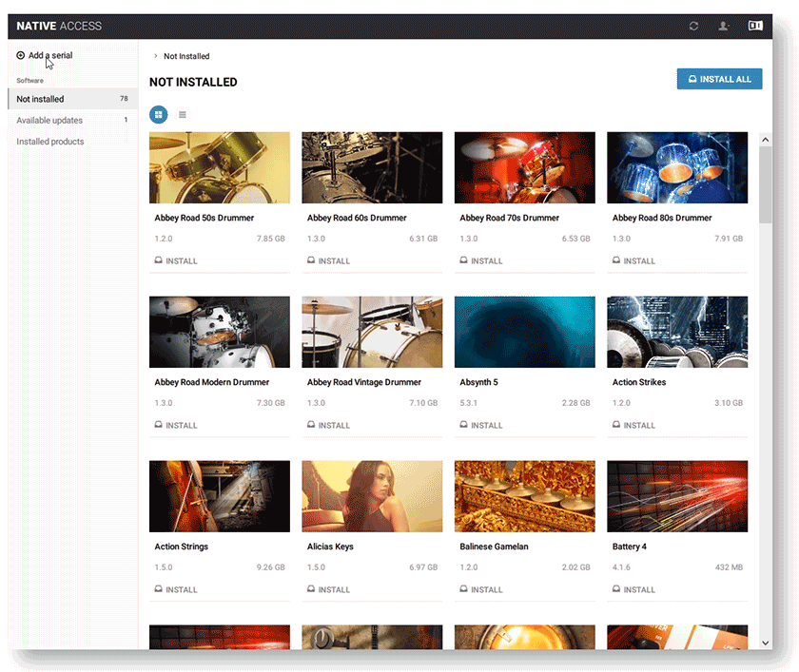
Task: Click the Abbey Road 80s Drummer title
Action: click(662, 218)
